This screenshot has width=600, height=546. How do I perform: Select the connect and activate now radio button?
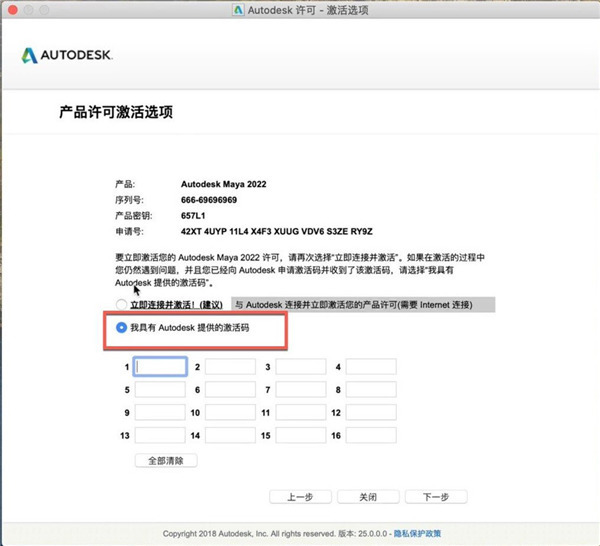121,305
